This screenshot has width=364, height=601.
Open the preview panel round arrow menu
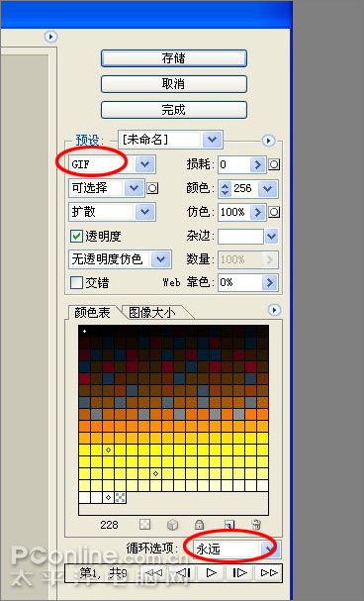(50, 37)
